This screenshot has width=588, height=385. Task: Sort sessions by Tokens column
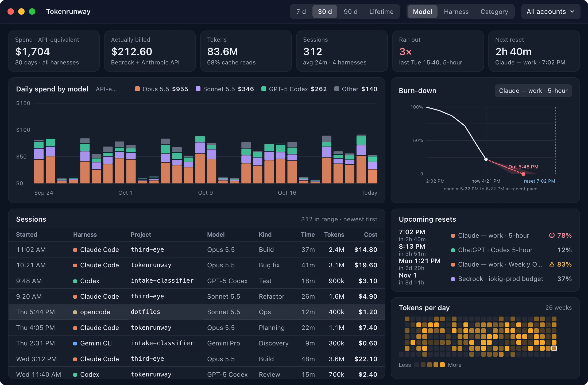click(334, 234)
